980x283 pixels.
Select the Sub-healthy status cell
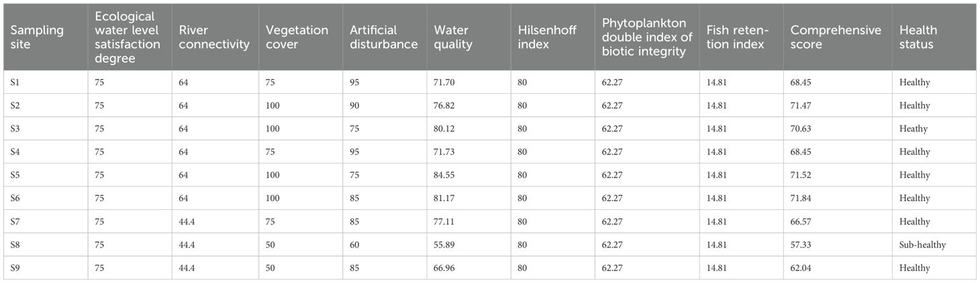[923, 245]
